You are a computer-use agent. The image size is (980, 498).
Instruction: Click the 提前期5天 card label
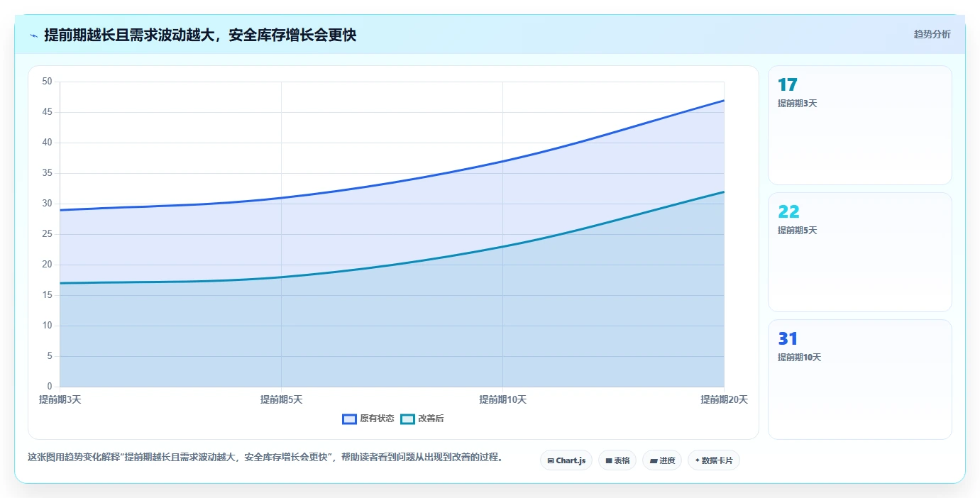797,231
